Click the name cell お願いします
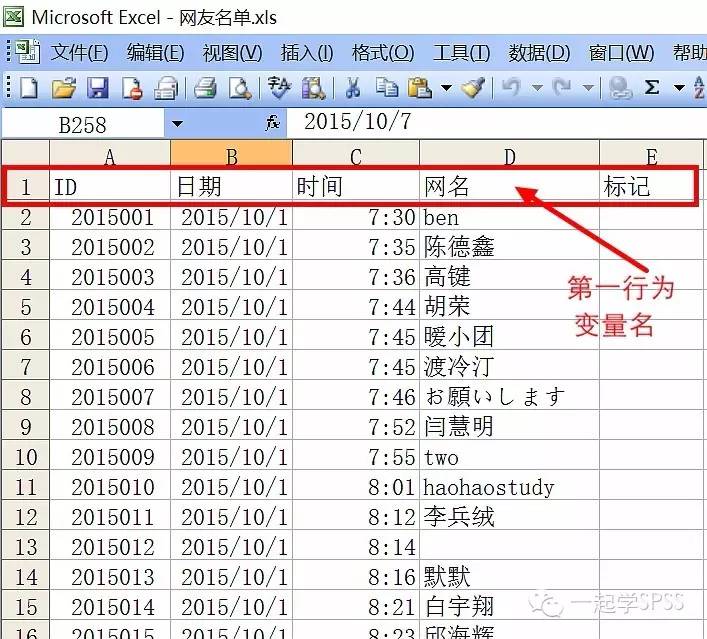This screenshot has width=707, height=639. tap(510, 397)
